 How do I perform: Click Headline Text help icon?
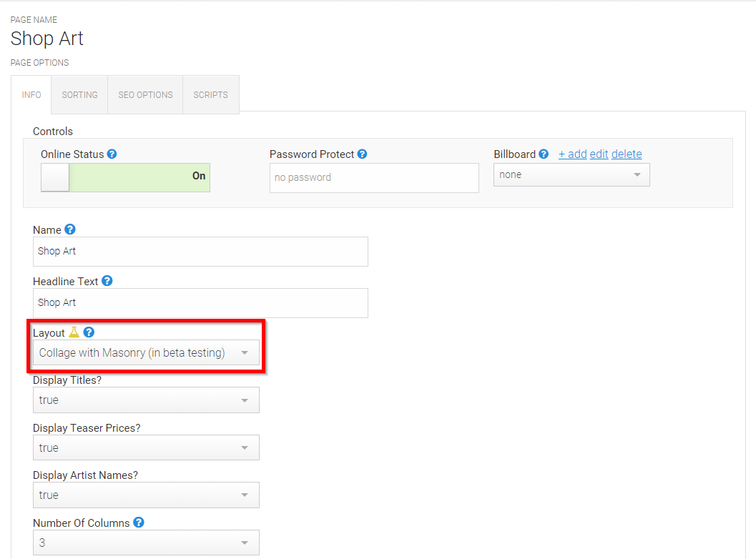click(x=107, y=281)
